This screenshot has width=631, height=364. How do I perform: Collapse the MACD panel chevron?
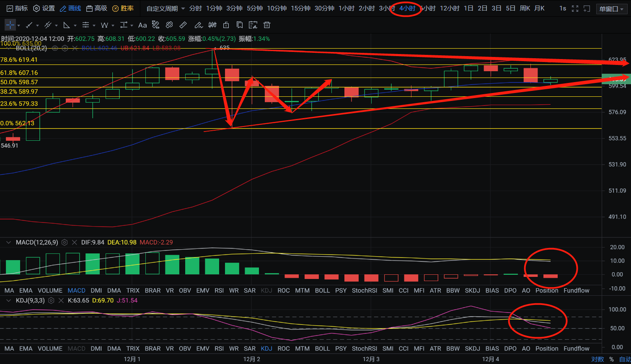coord(8,242)
